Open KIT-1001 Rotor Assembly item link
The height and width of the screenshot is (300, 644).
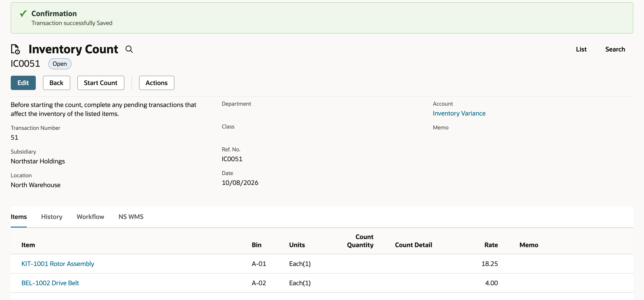click(x=58, y=264)
